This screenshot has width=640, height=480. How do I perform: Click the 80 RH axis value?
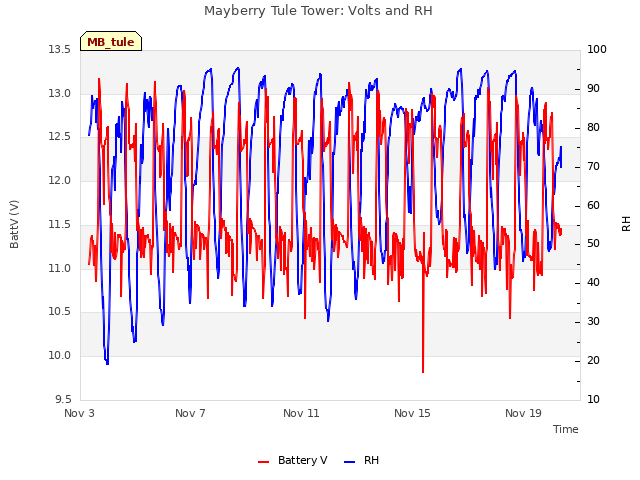pos(593,127)
